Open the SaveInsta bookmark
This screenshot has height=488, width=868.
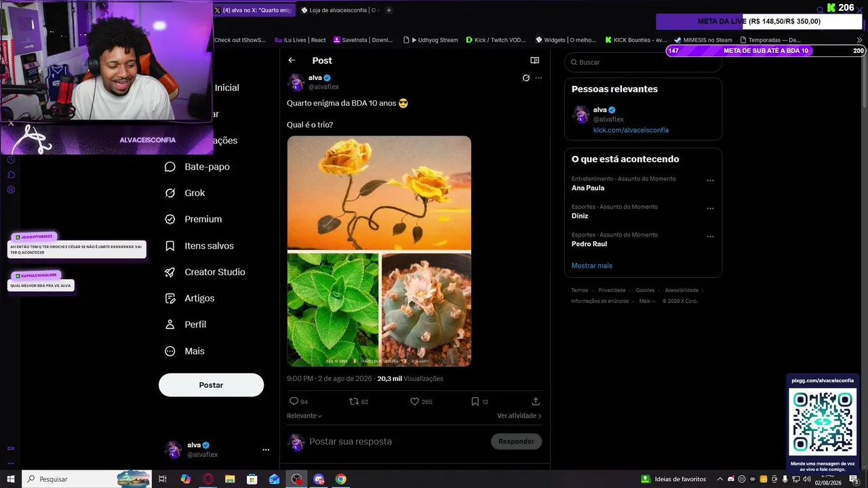(363, 40)
